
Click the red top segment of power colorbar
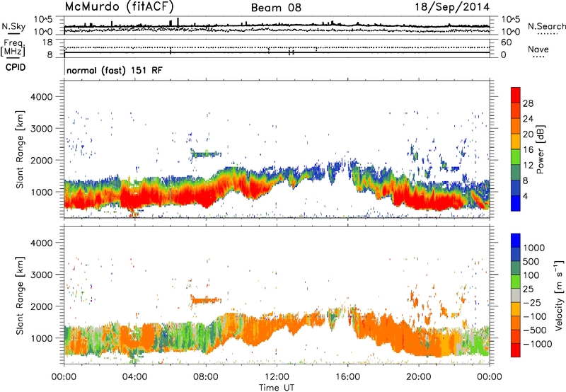click(516, 95)
